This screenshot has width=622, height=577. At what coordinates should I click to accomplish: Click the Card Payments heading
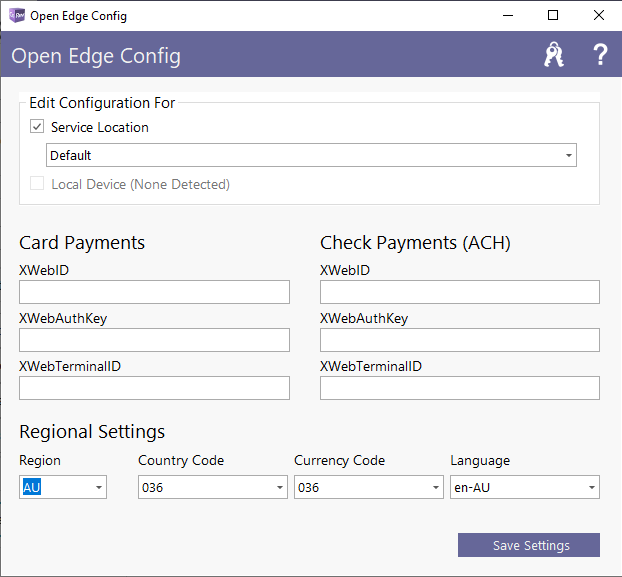82,243
